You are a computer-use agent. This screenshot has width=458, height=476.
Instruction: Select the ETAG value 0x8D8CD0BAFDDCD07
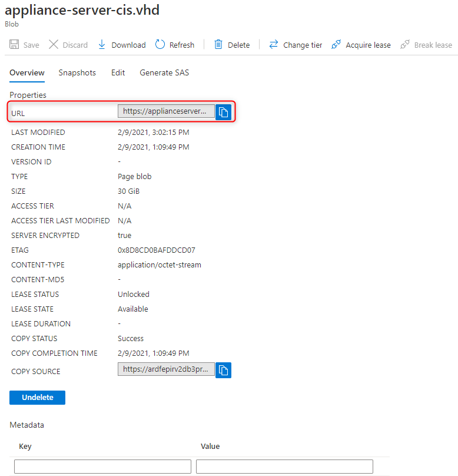pyautogui.click(x=156, y=250)
